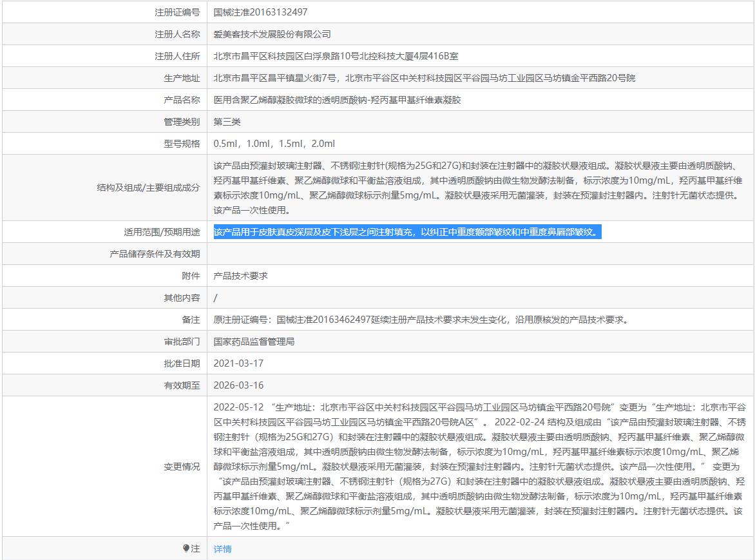The image size is (755, 560).
Task: Click the 结构及组成/主要组成成分 label
Action: 148,188
